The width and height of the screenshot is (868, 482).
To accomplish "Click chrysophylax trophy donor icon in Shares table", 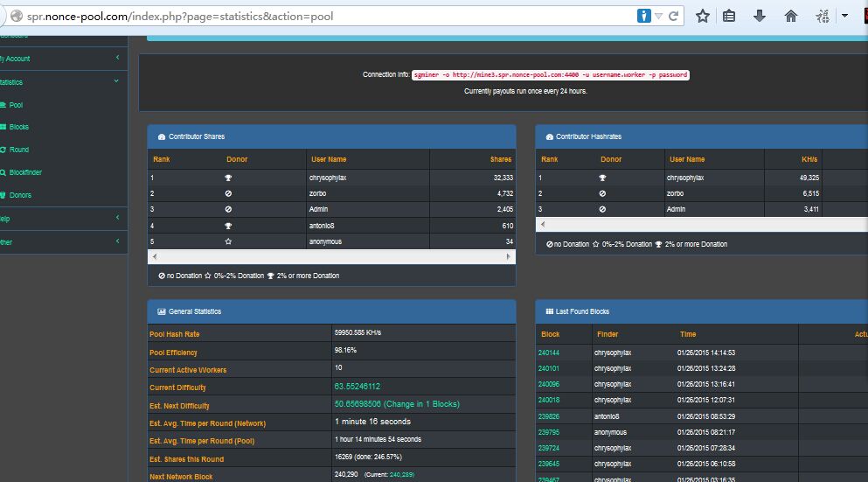I will coord(228,178).
